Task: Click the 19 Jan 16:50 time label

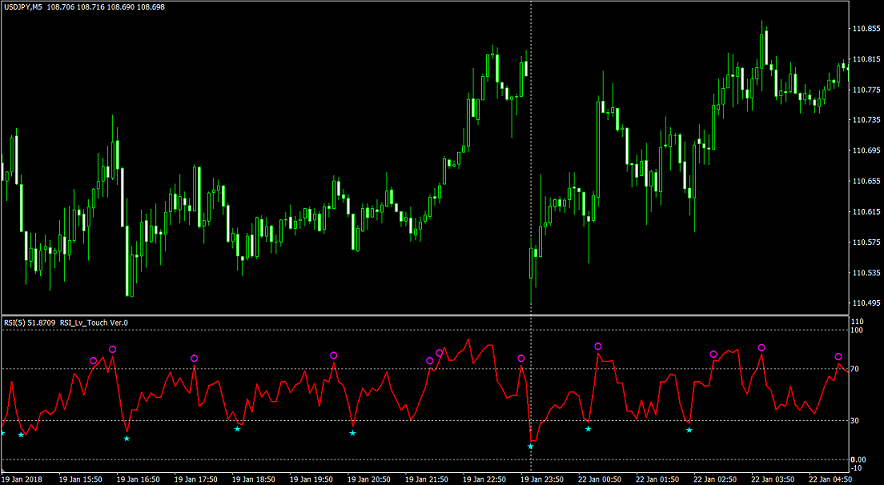Action: (138, 479)
